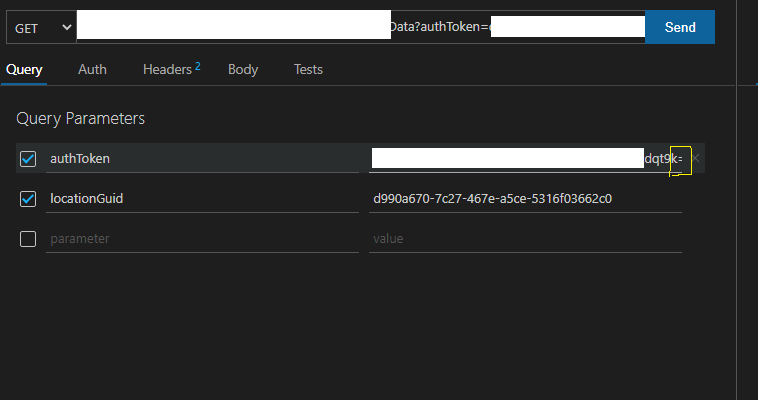Focus the new parameter value placeholder
The image size is (758, 400).
pyautogui.click(x=525, y=239)
